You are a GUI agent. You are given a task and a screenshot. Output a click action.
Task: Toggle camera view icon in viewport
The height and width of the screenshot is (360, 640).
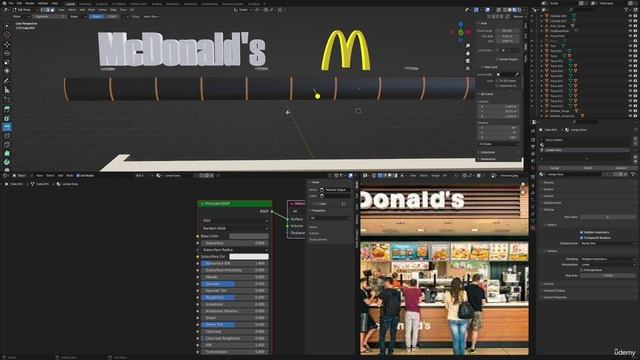(468, 60)
